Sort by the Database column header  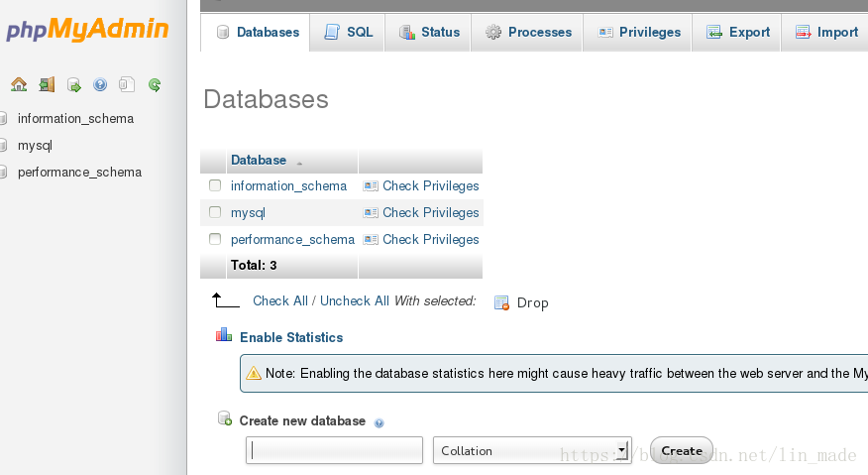[259, 161]
